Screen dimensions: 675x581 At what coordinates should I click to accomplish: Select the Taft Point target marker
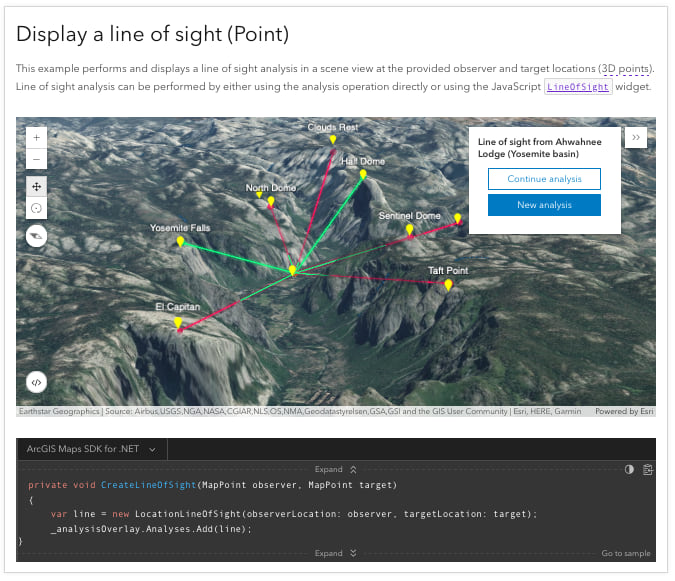point(448,284)
